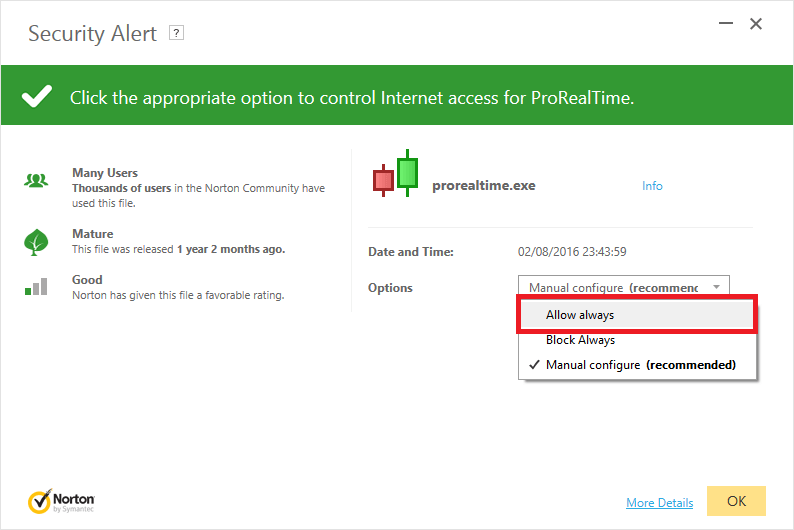Viewport: 794px width, 530px height.
Task: Click the ProRealTime candlestick application icon
Action: click(395, 176)
